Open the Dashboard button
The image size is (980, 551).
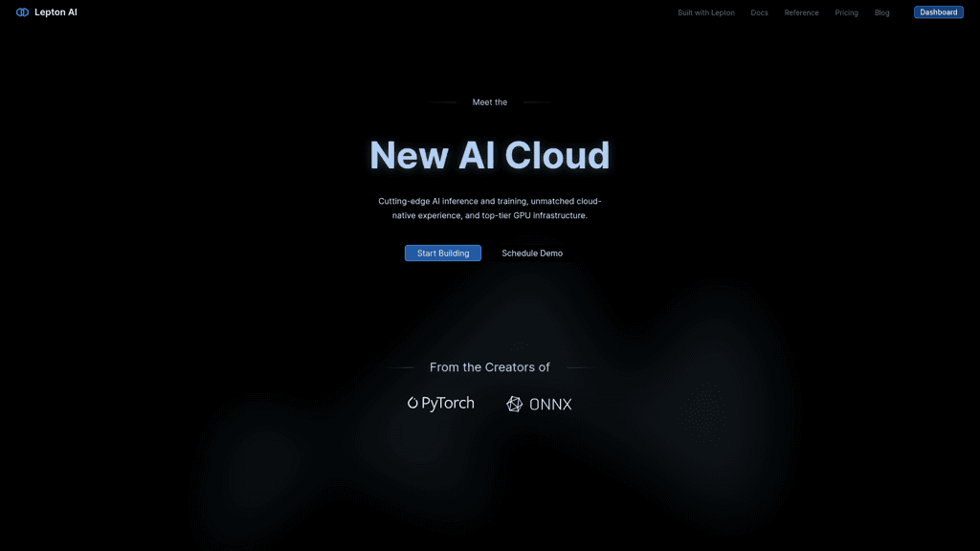(938, 12)
